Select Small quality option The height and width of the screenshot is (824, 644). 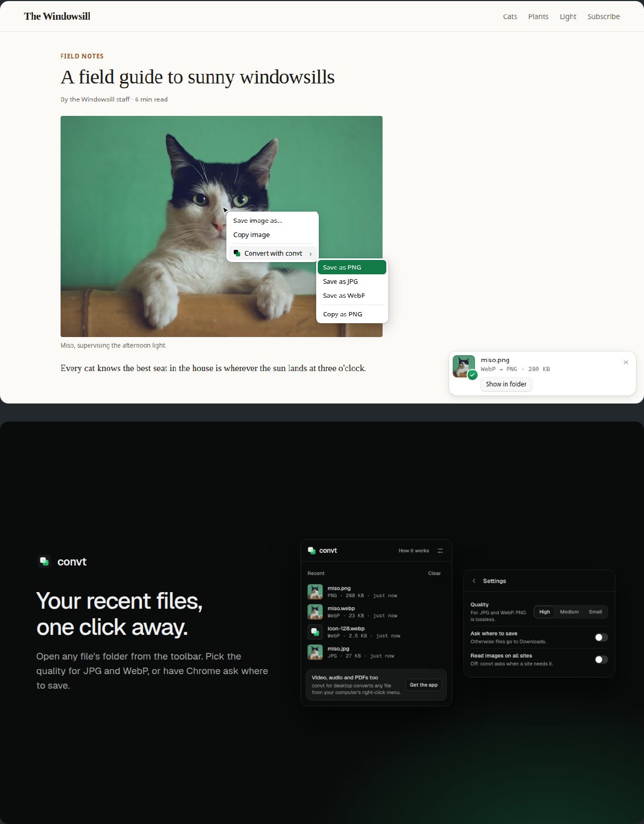pyautogui.click(x=595, y=612)
